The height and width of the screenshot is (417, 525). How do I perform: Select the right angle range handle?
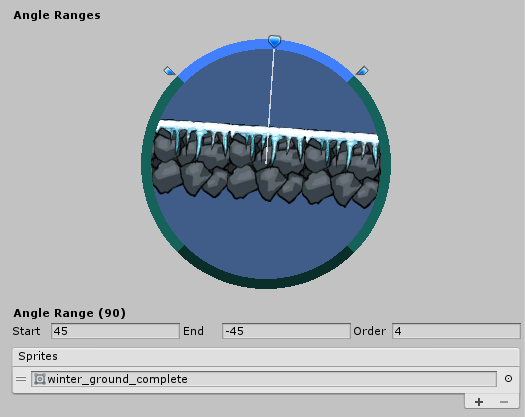pyautogui.click(x=362, y=71)
